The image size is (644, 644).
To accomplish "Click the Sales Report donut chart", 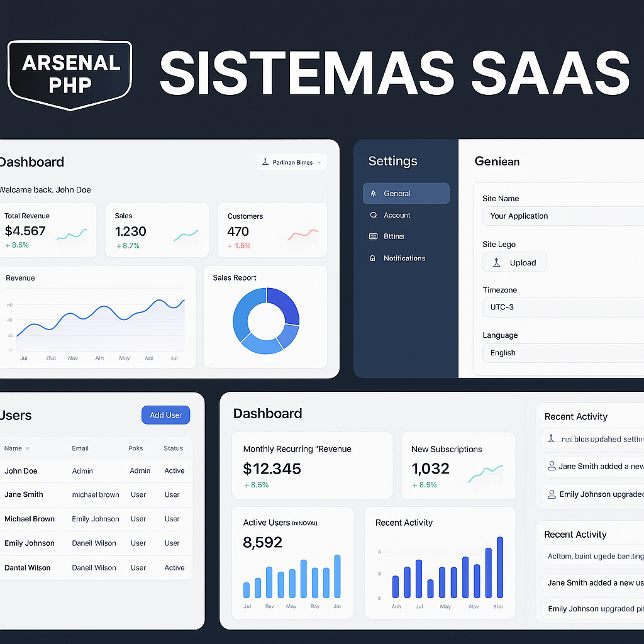I will click(x=266, y=321).
